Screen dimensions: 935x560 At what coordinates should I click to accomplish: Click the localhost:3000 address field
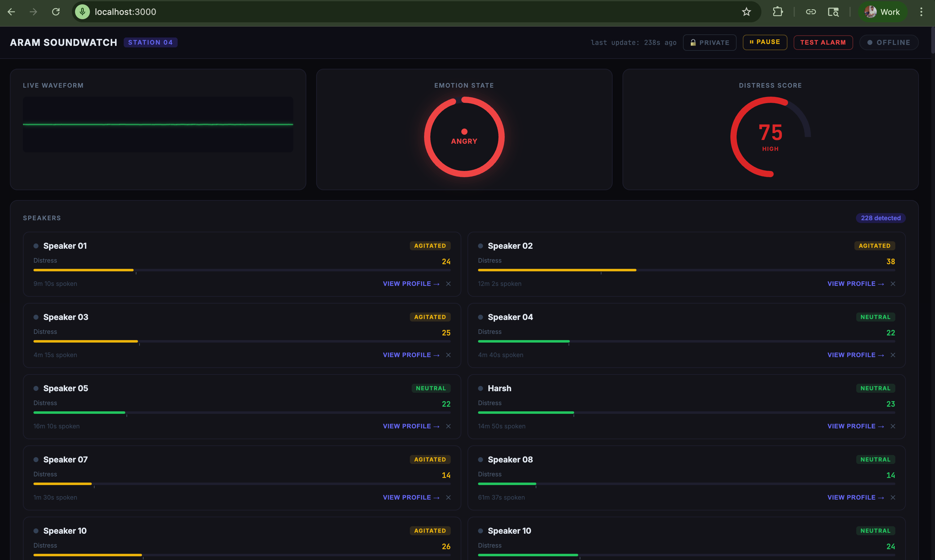[125, 12]
